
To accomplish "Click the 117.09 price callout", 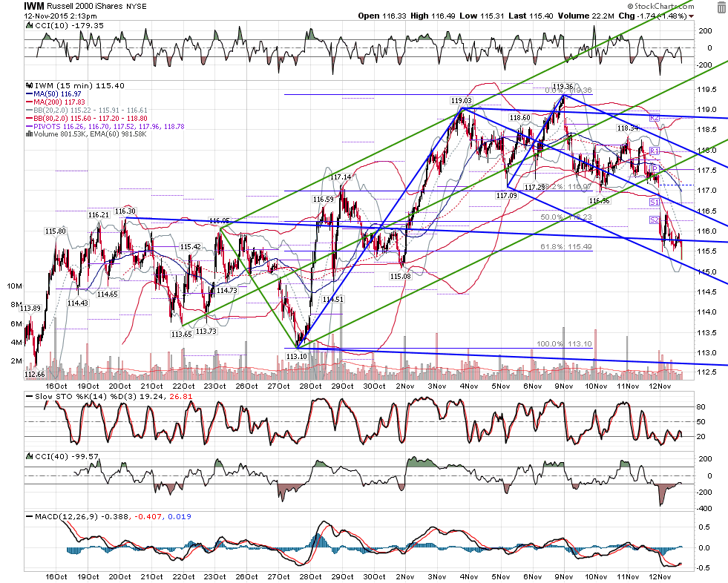I will [x=507, y=195].
